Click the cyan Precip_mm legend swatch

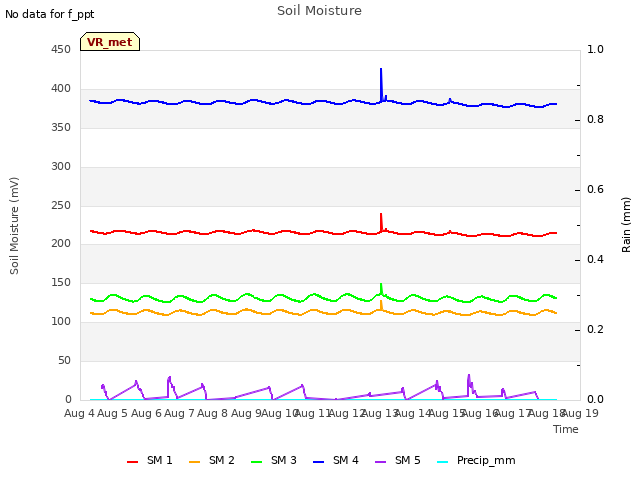tap(442, 462)
